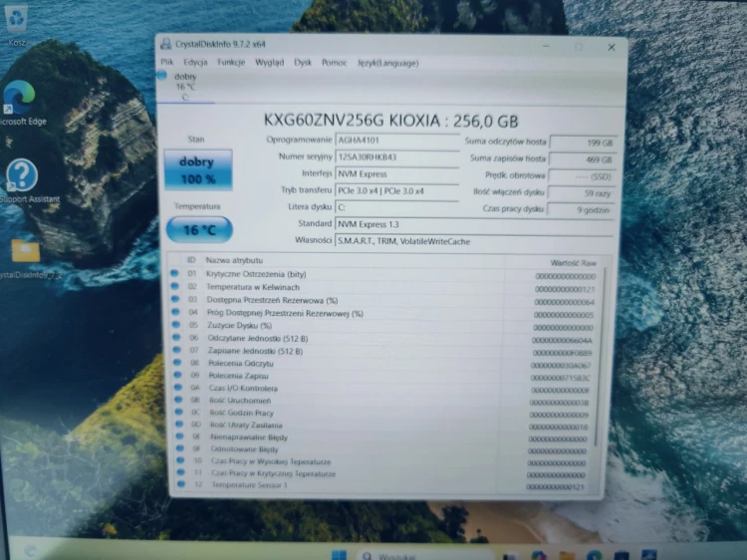Click the Standard field NVM Express 1.3

point(473,224)
